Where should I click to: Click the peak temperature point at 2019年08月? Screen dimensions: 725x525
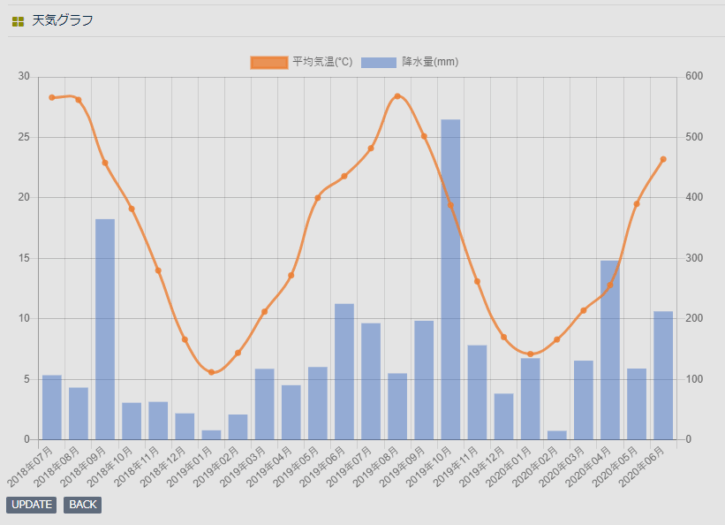397,96
